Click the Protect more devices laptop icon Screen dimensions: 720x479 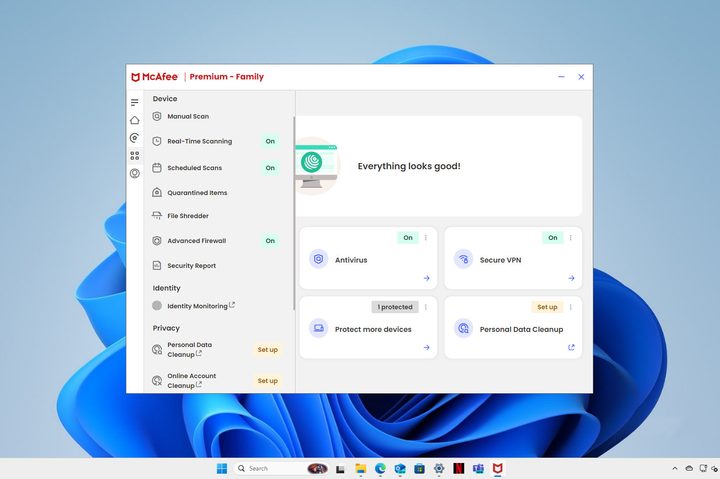pyautogui.click(x=318, y=328)
